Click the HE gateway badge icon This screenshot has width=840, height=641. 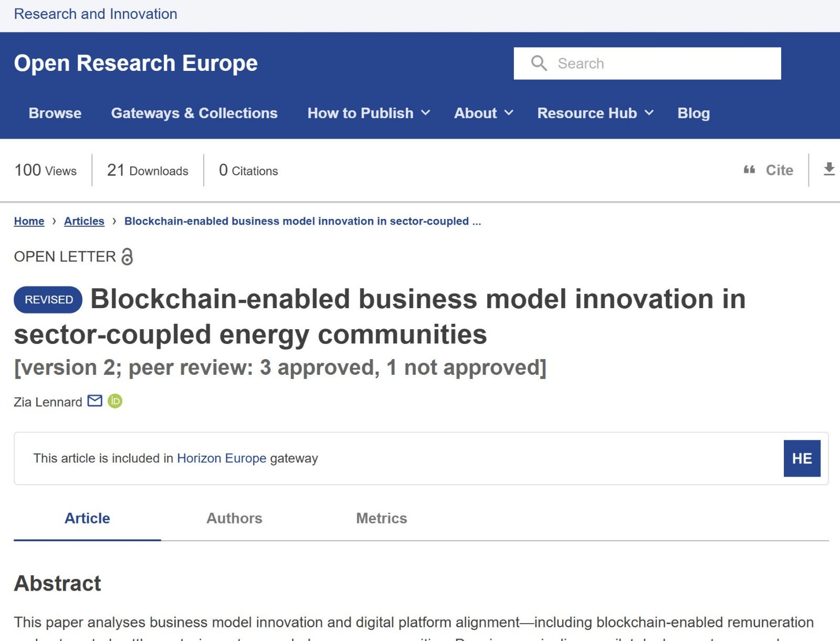(802, 458)
